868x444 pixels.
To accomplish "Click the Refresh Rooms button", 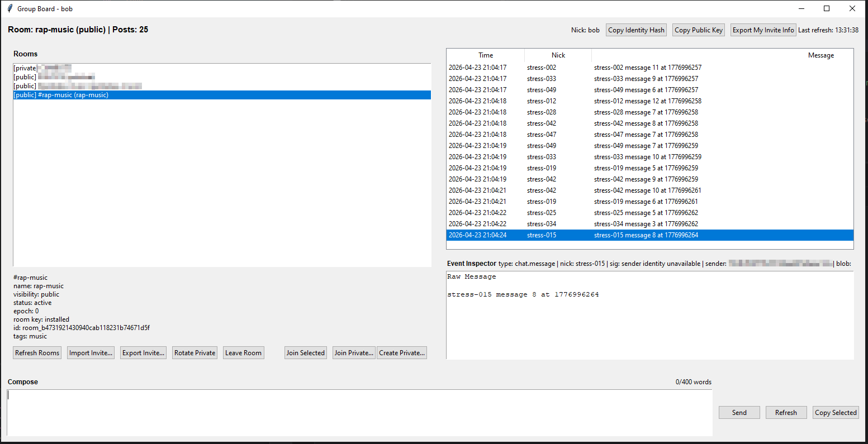I will tap(37, 353).
